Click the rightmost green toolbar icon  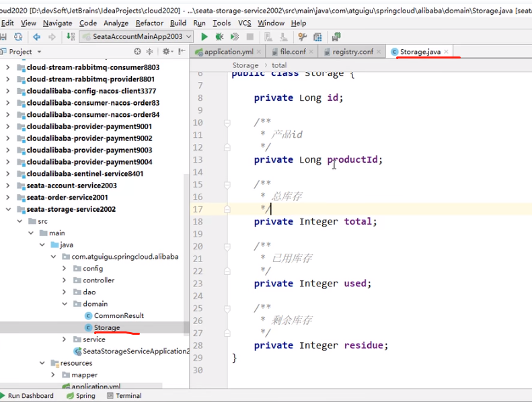tap(336, 37)
